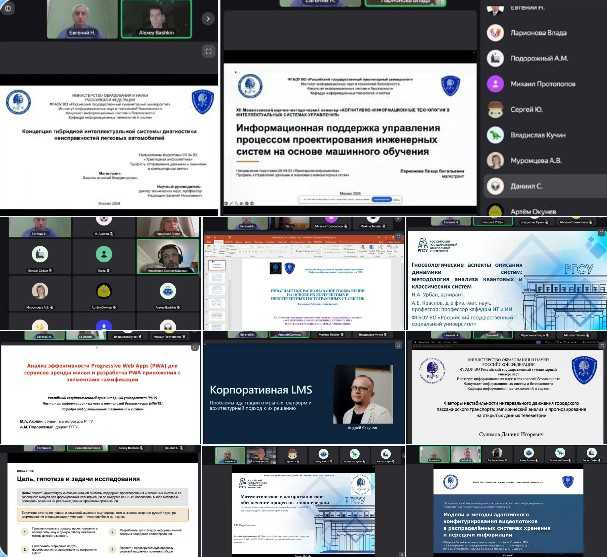The image size is (607, 557).
Task: Expand the Progressive Web Apps slide to fullscreen
Action: [195, 347]
